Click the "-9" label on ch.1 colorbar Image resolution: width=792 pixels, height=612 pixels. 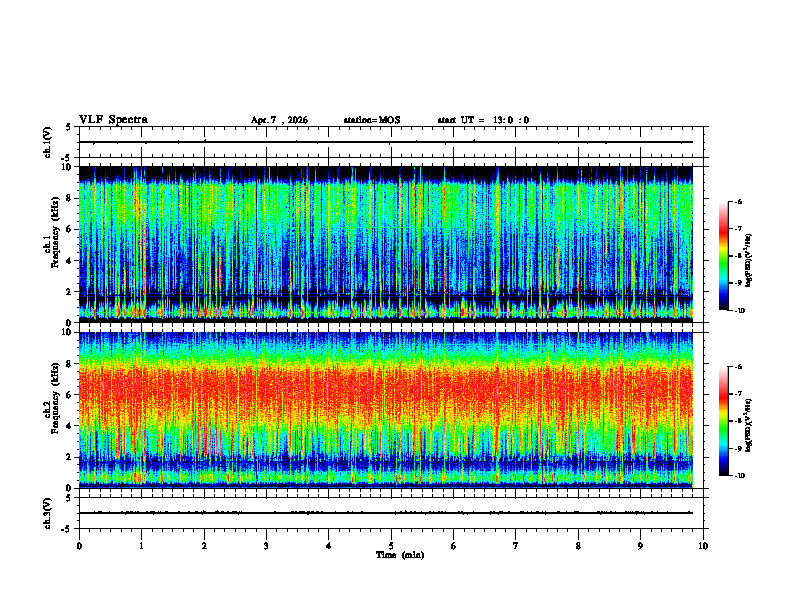738,283
